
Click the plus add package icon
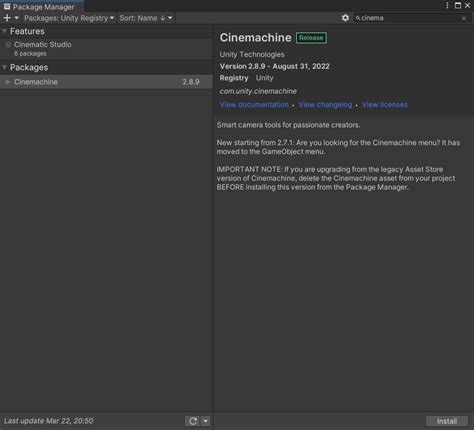[7, 18]
